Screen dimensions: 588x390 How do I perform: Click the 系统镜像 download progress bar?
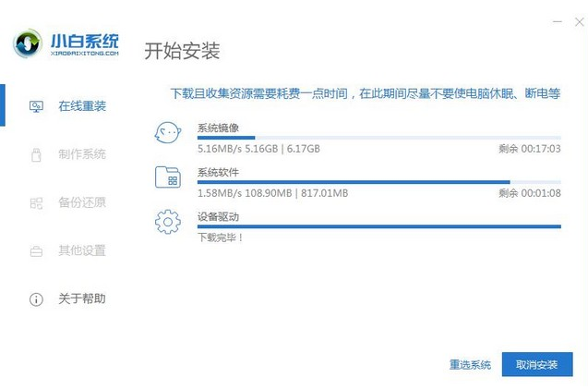tap(378, 138)
